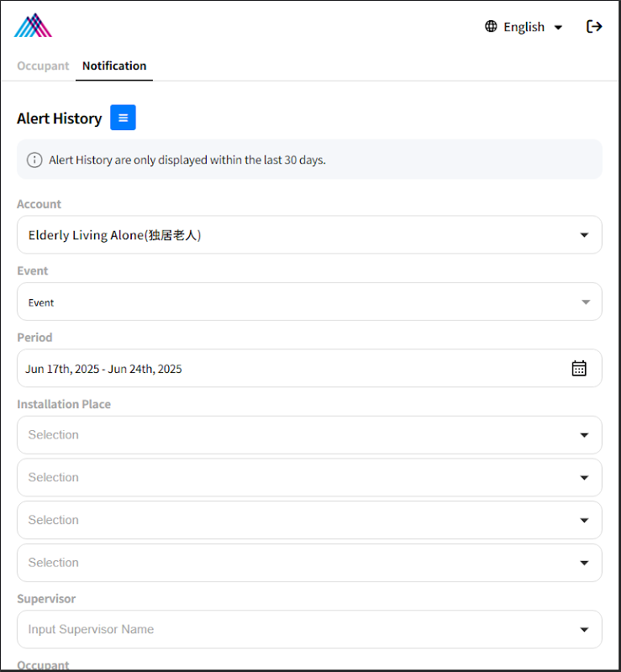Click the Alert History heading
621x672 pixels.
pyautogui.click(x=59, y=118)
